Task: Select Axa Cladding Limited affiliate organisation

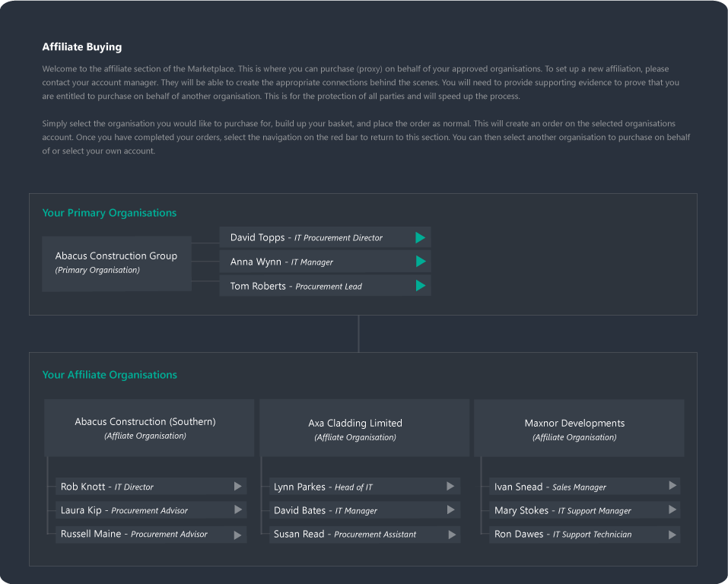Action: tap(355, 429)
